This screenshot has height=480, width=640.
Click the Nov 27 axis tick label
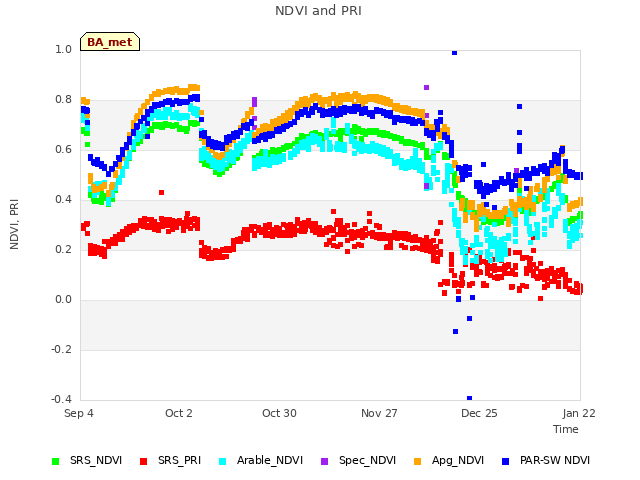[x=379, y=413]
